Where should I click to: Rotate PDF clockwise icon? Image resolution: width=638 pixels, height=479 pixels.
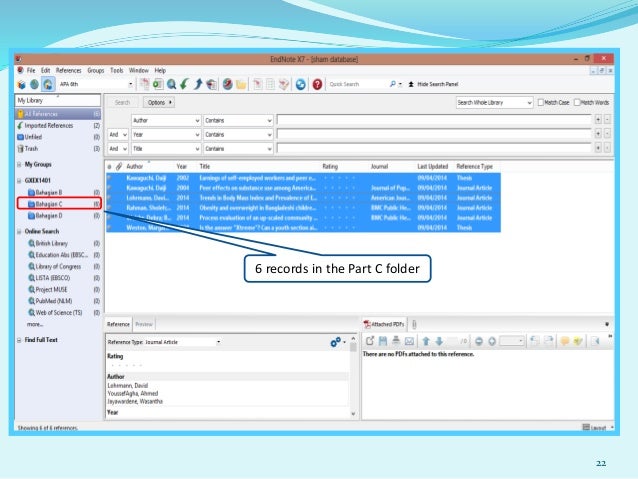click(x=548, y=341)
